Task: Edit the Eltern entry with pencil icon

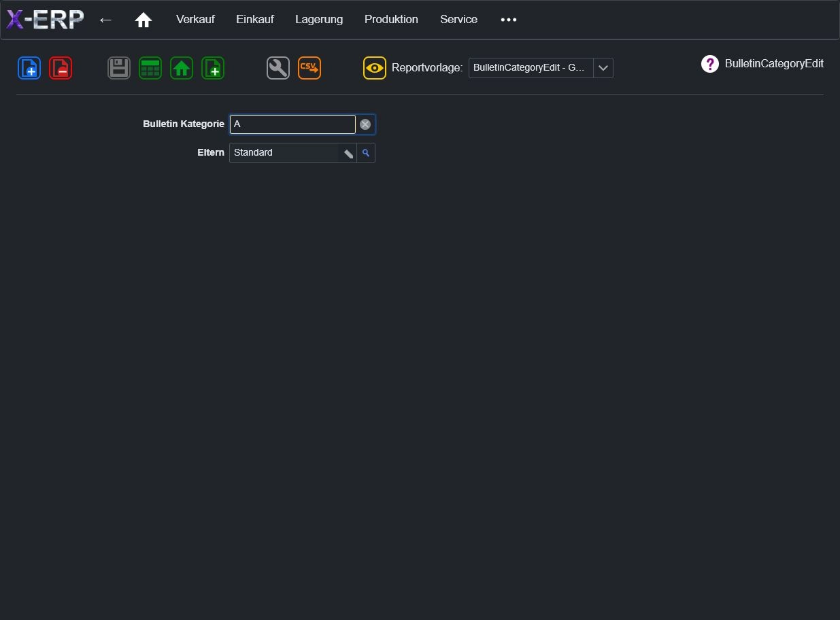Action: (x=348, y=153)
